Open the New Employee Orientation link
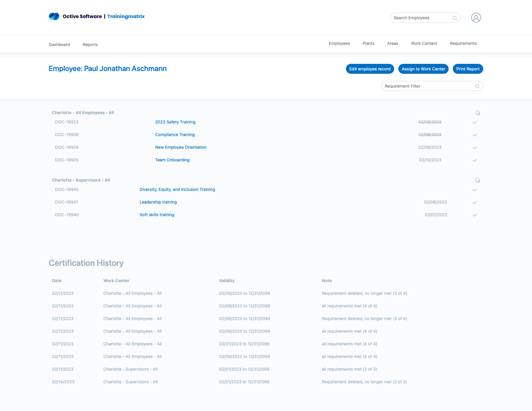532x411 pixels. (x=181, y=147)
